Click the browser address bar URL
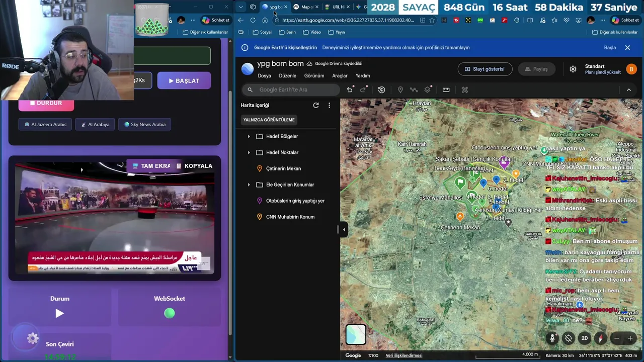Screen dimensions: 644x362 (x=348, y=20)
